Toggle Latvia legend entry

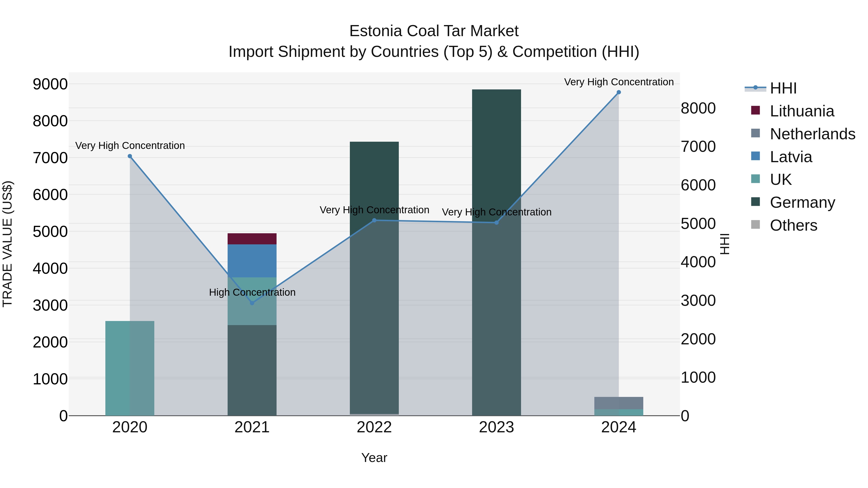pos(781,157)
